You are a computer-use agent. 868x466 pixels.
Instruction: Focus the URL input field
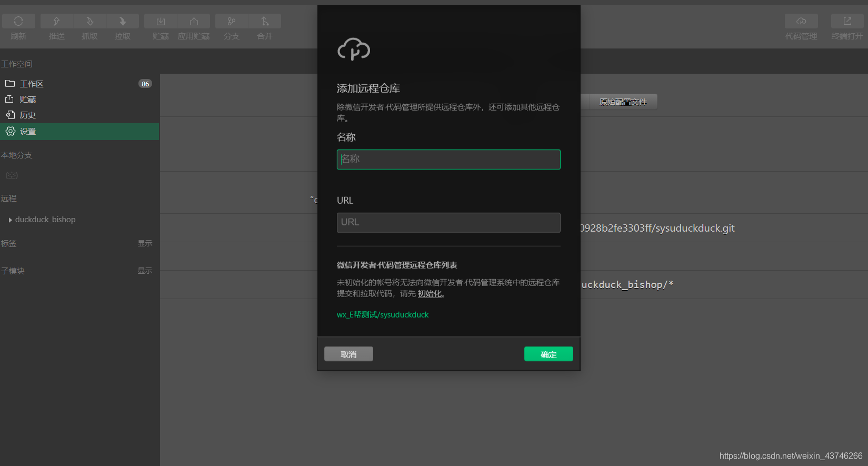[448, 223]
